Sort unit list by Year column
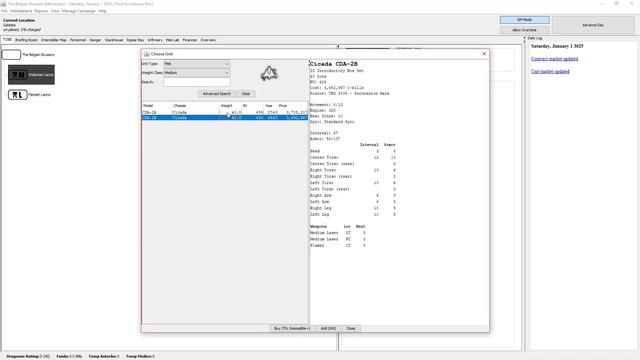The width and height of the screenshot is (640, 360). coord(269,106)
